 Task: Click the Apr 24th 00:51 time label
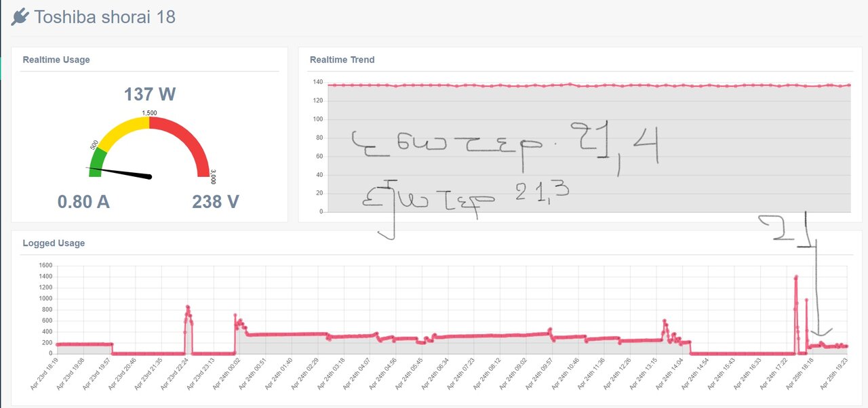253,373
